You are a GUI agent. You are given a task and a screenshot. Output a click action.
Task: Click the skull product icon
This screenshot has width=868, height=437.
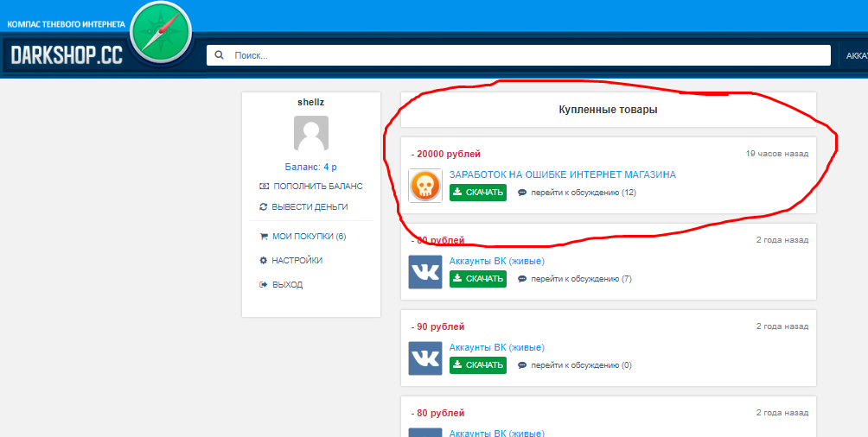pos(425,186)
